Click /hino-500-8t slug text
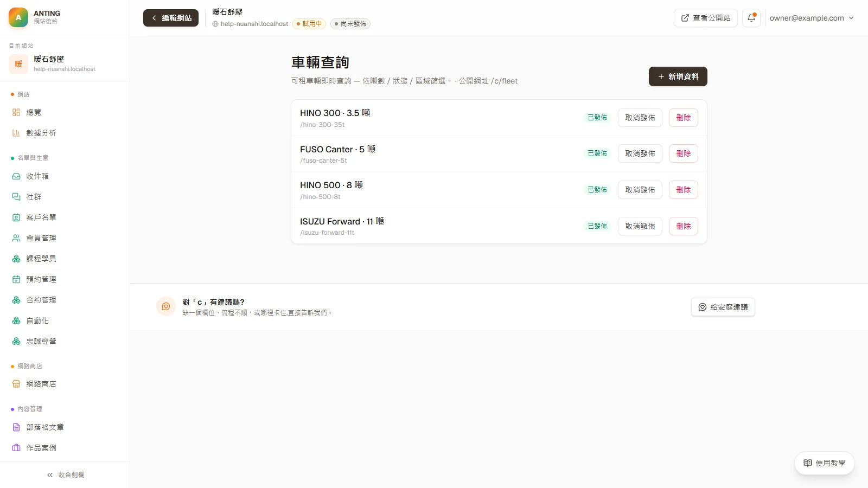The width and height of the screenshot is (868, 488). point(320,197)
